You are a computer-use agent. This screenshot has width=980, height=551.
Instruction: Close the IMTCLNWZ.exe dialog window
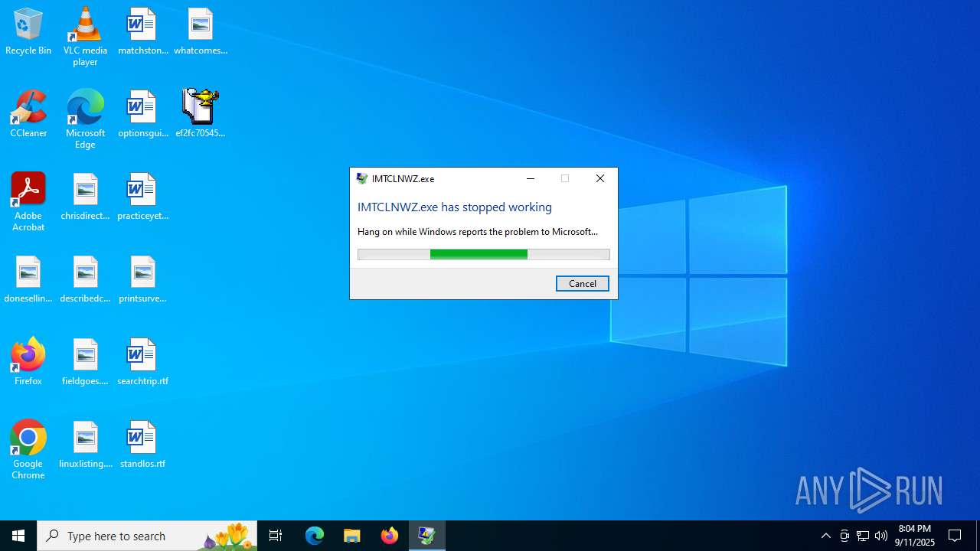(x=600, y=178)
